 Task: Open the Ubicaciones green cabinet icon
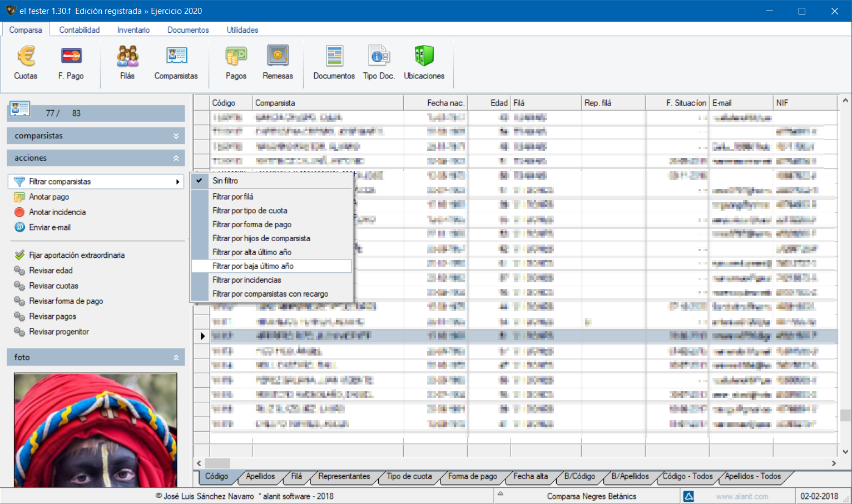coord(424,56)
